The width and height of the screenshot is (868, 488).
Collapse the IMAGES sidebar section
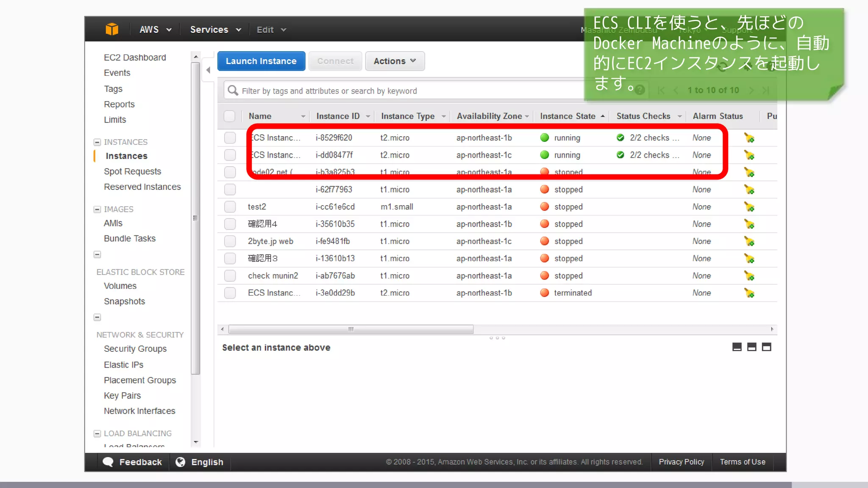coord(97,209)
